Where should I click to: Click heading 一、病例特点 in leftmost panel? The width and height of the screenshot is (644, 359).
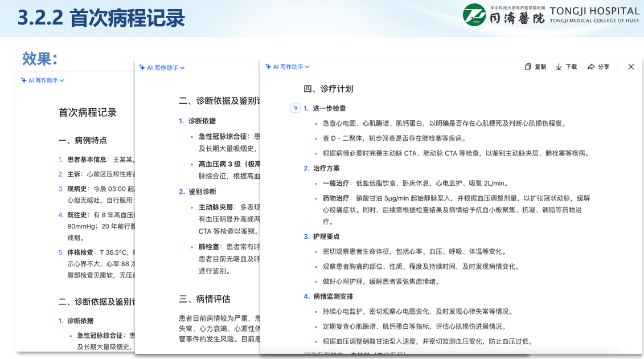click(x=83, y=141)
